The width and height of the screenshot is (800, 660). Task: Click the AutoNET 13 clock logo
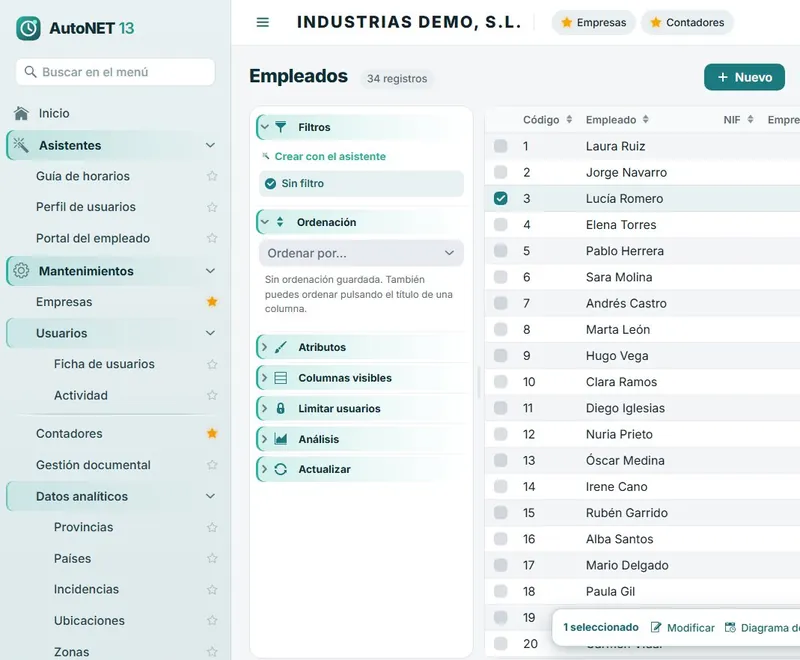pos(28,28)
